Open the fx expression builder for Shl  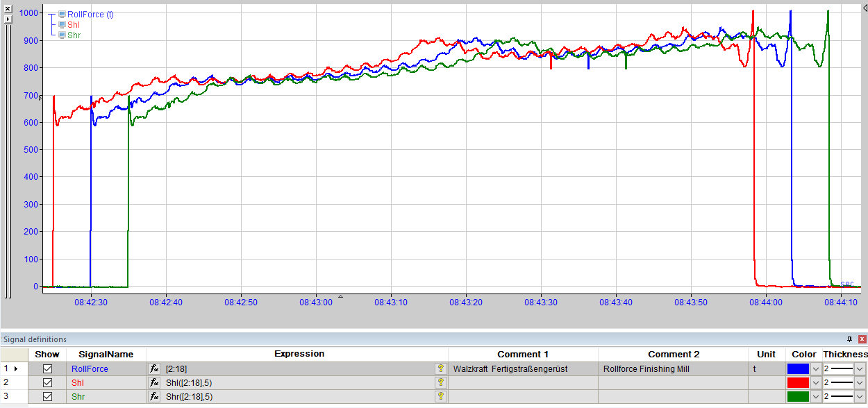(x=155, y=382)
